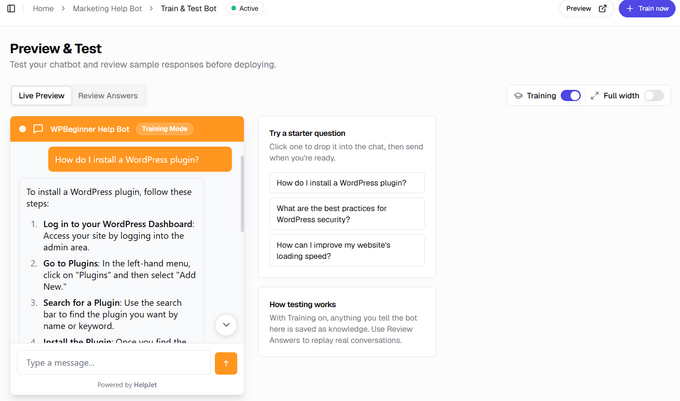Click the 'How testing works' heading
This screenshot has width=680, height=401.
(x=302, y=304)
